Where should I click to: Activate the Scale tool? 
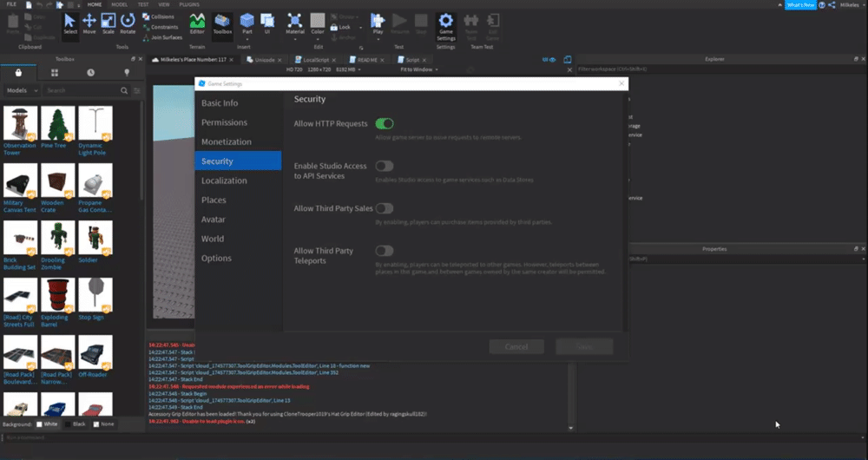coord(108,24)
